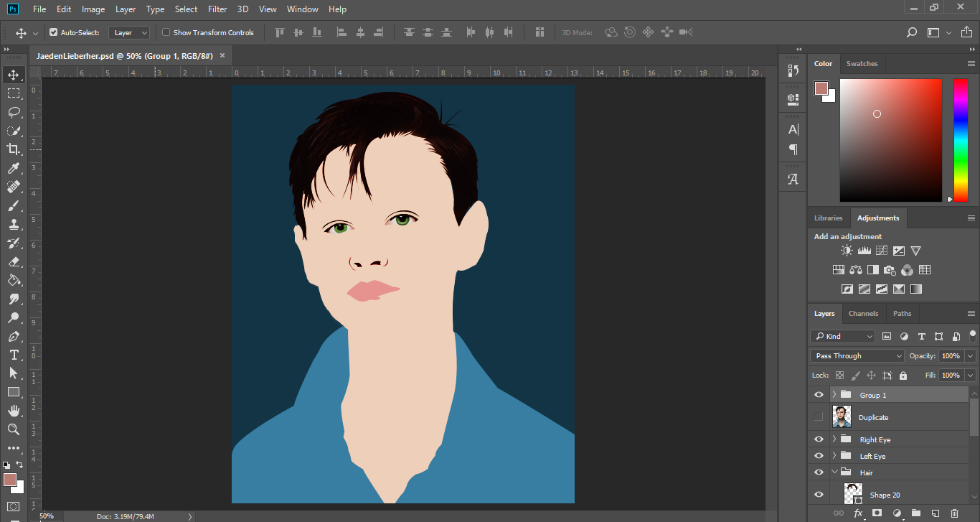Select the Lasso tool
Viewport: 980px width, 522px height.
[13, 112]
